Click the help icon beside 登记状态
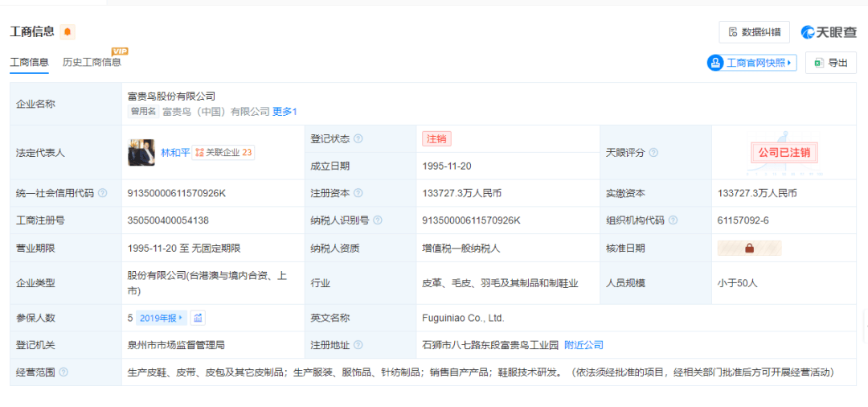 tap(358, 139)
